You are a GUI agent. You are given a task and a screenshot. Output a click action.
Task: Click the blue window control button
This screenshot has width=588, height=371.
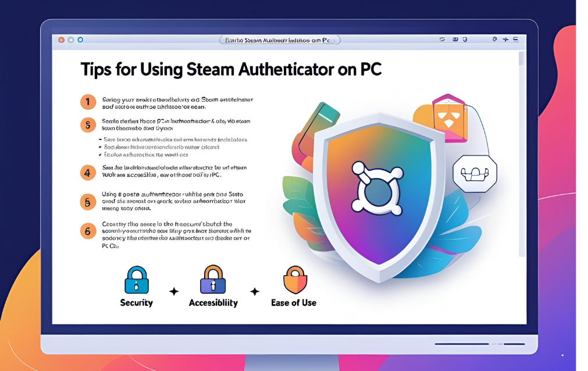point(80,40)
